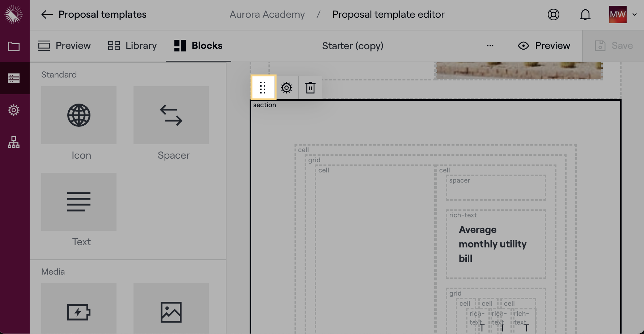Open folder icon in left sidebar
This screenshot has width=644, height=334.
click(x=14, y=46)
